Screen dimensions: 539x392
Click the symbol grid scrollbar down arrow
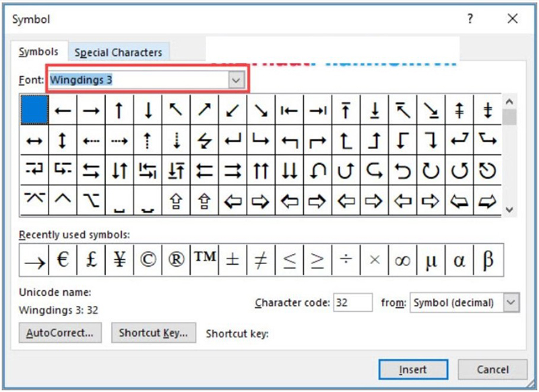coord(509,209)
